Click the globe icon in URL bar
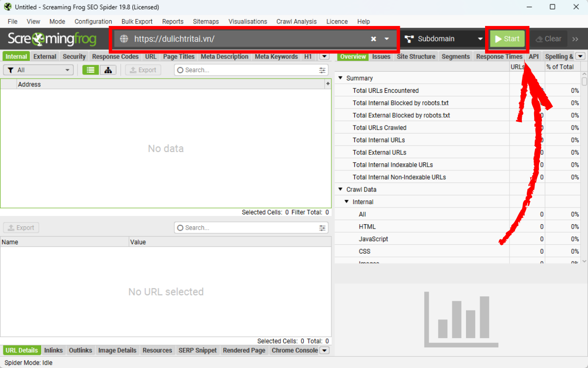This screenshot has width=588, height=368. coord(124,39)
